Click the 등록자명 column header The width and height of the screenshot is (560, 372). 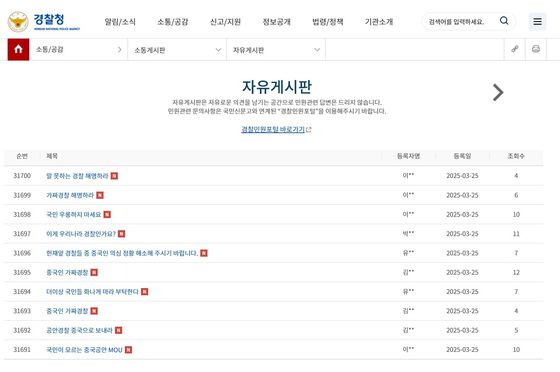[x=408, y=156]
